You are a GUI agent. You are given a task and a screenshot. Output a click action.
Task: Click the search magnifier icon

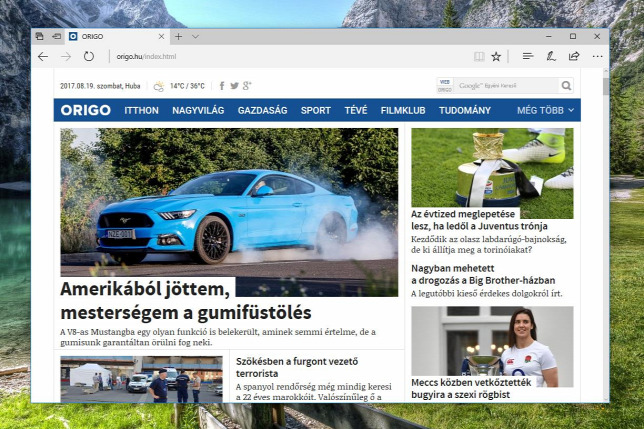566,86
